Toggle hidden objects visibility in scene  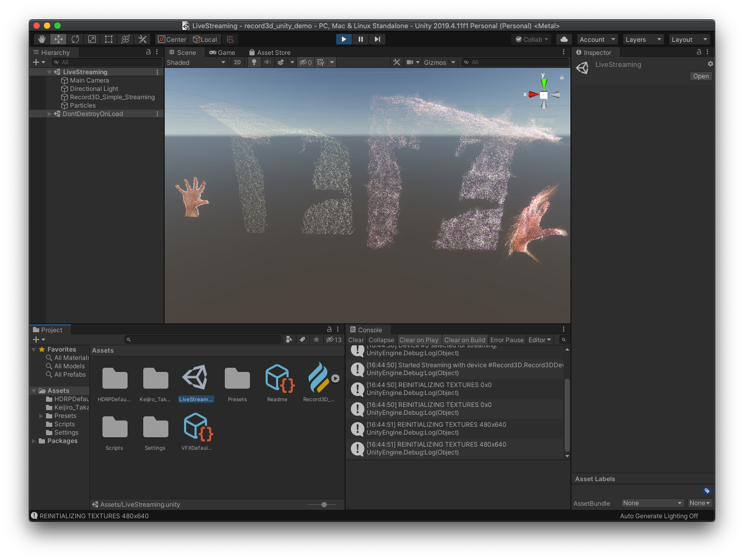coord(305,62)
